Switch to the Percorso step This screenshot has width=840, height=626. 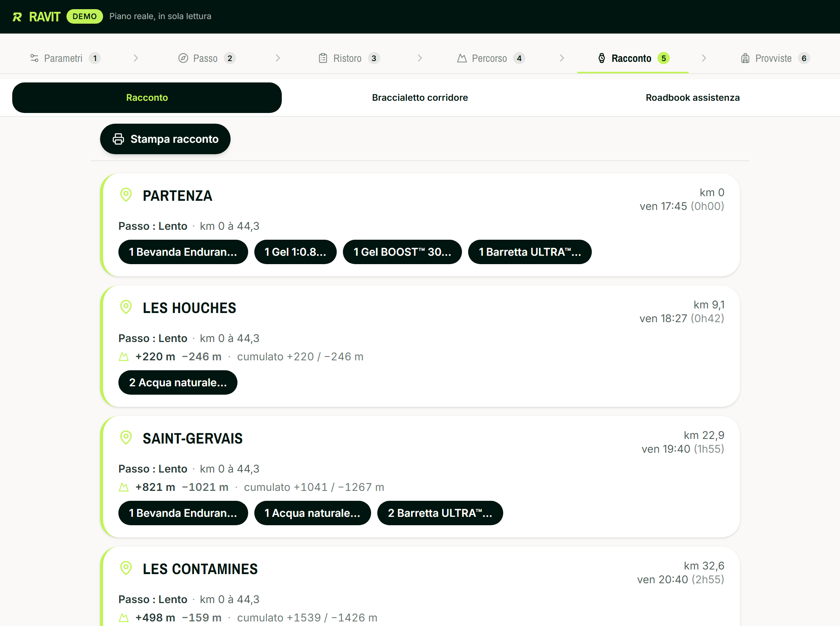click(x=491, y=58)
